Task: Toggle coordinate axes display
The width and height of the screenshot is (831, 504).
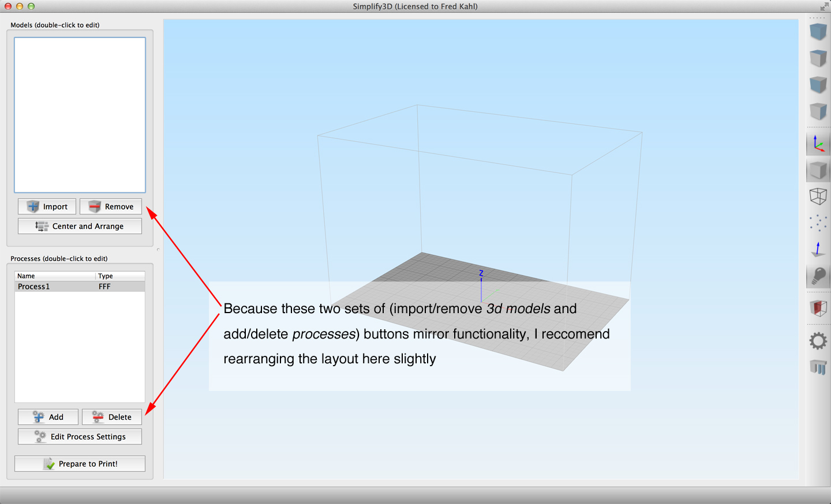Action: (x=818, y=143)
